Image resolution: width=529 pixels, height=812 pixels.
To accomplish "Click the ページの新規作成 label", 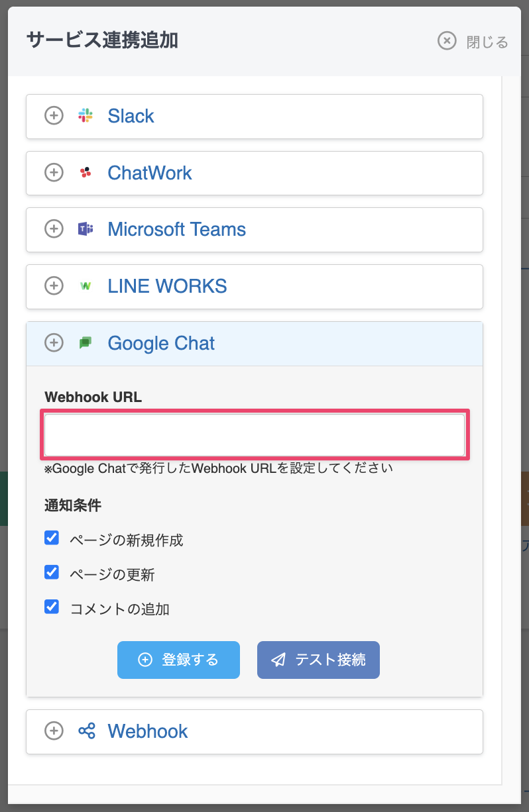I will point(127,540).
